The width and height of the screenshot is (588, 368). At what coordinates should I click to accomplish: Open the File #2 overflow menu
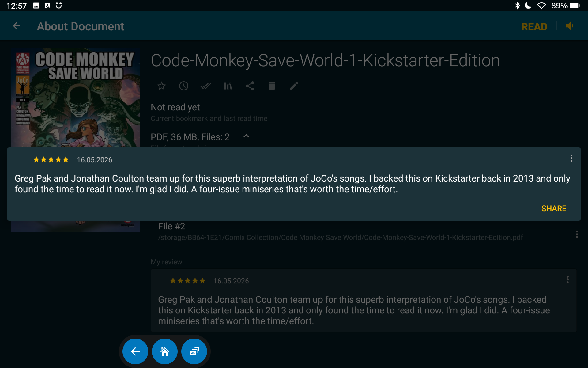click(577, 234)
